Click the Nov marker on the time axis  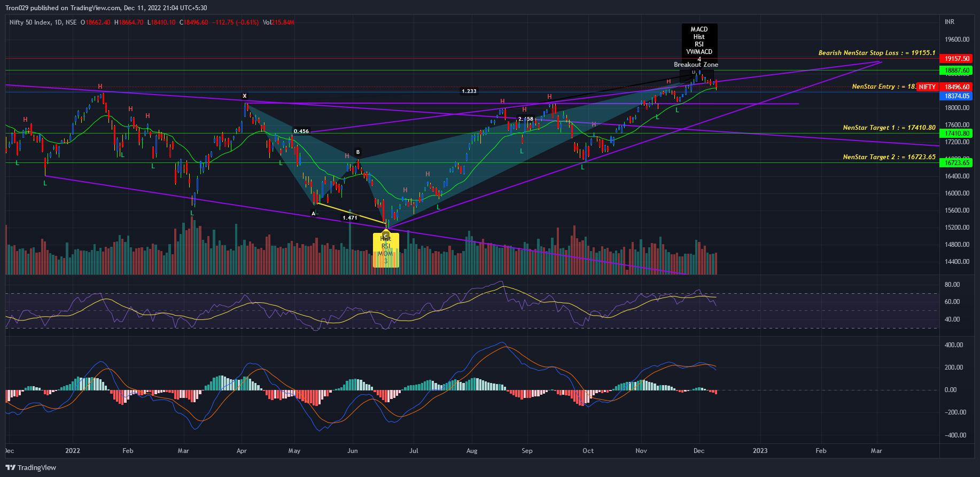pos(641,451)
